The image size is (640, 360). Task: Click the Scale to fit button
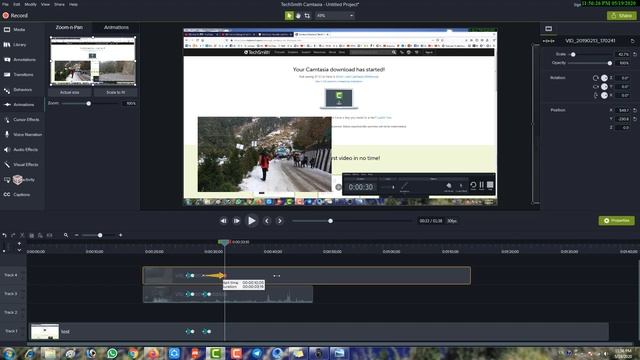coord(116,92)
